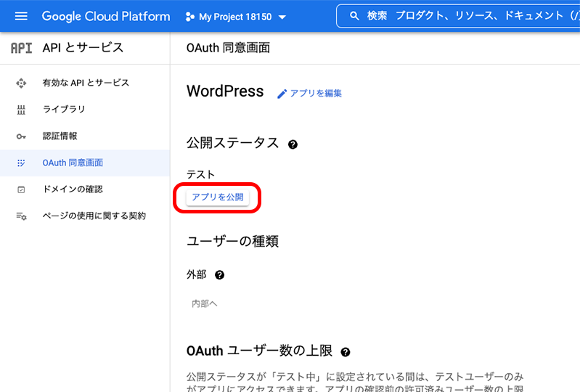
Task: Click the API logo icon in sidebar
Action: [21, 48]
